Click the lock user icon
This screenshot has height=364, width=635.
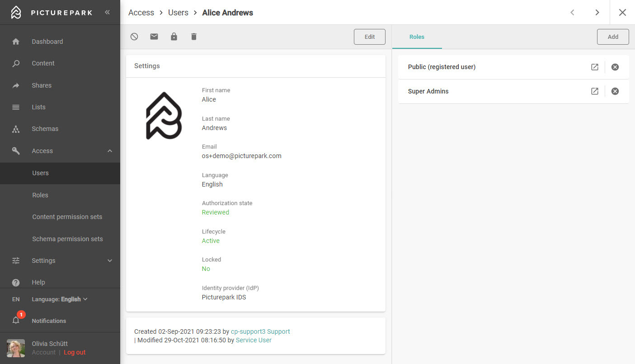tap(174, 37)
